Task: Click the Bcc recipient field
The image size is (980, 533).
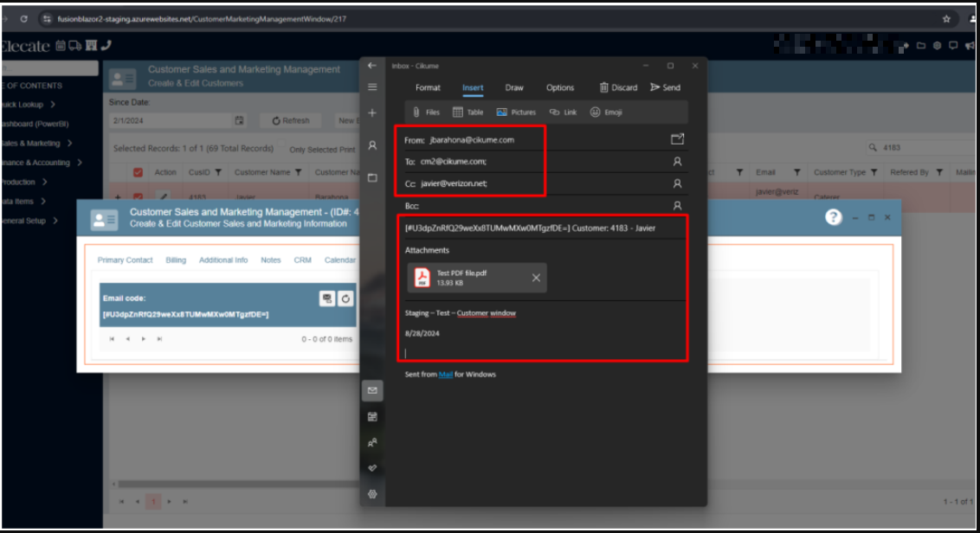Action: tap(537, 206)
